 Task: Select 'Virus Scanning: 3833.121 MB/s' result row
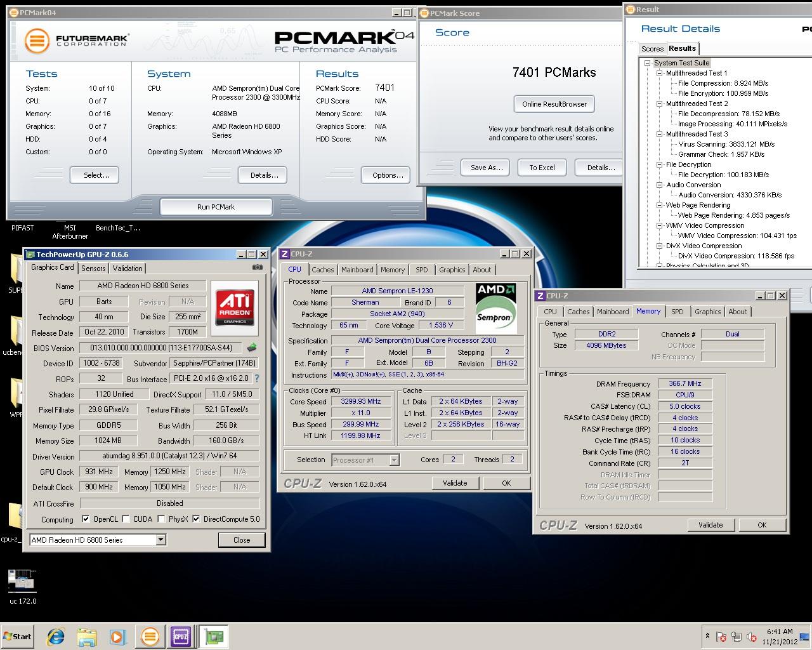[x=726, y=144]
